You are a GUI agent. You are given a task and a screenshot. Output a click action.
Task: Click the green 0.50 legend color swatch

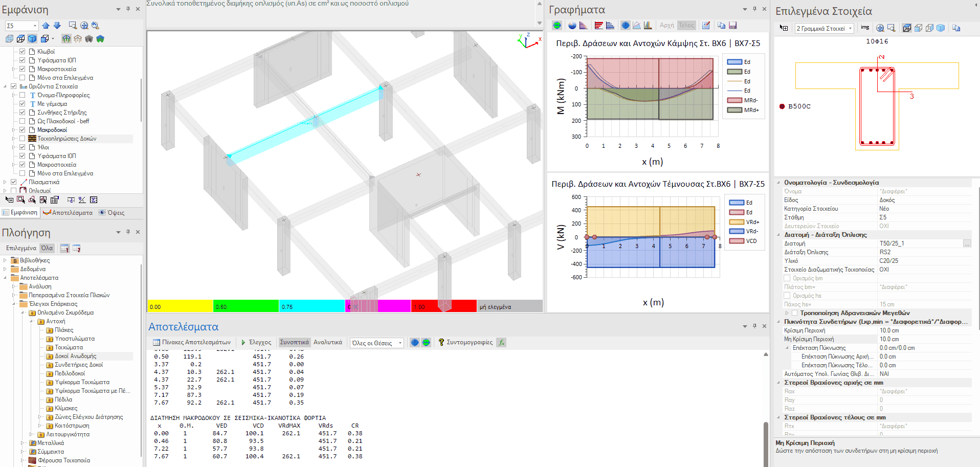[x=246, y=306]
